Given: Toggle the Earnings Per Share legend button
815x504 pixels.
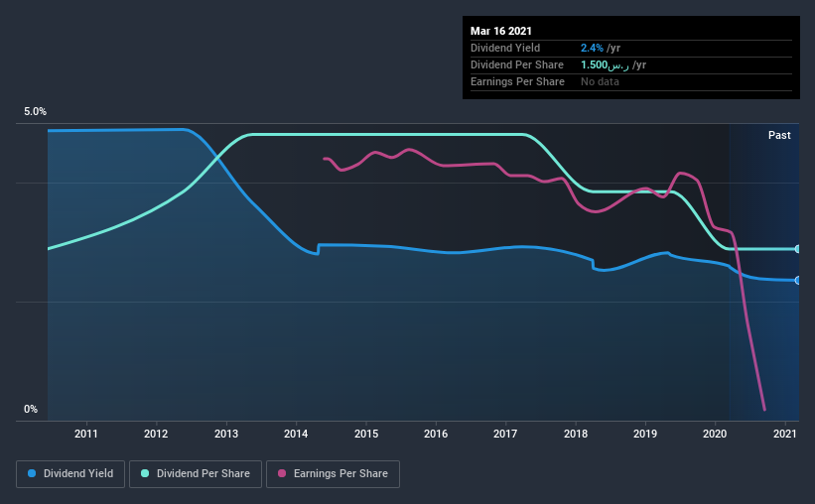Looking at the screenshot, I should pyautogui.click(x=333, y=474).
